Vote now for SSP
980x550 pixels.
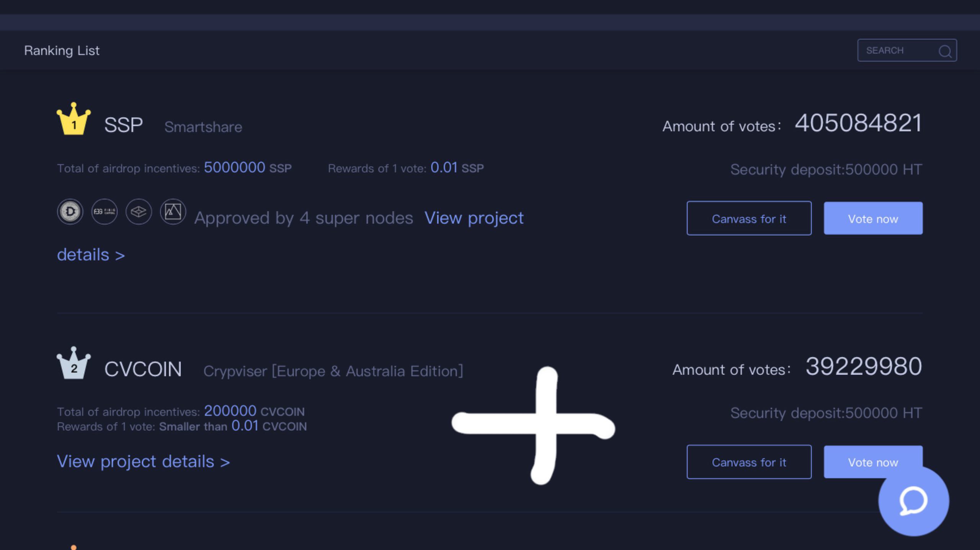[x=873, y=218]
